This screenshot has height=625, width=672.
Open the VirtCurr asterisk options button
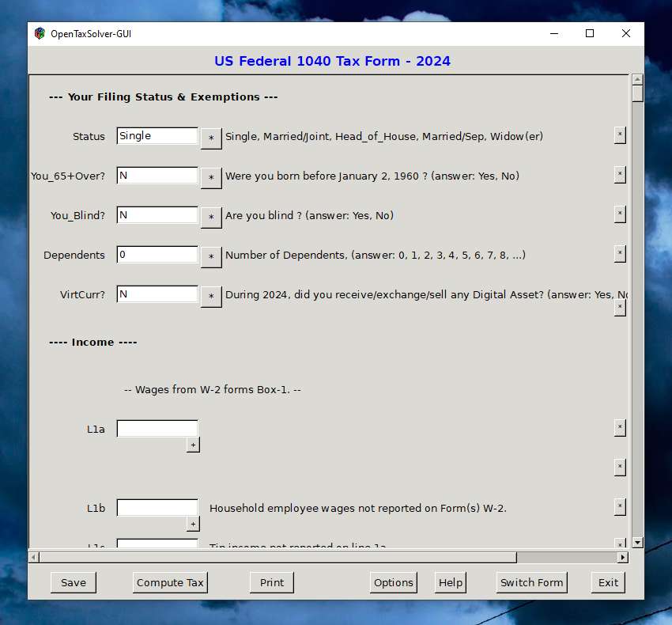point(210,295)
